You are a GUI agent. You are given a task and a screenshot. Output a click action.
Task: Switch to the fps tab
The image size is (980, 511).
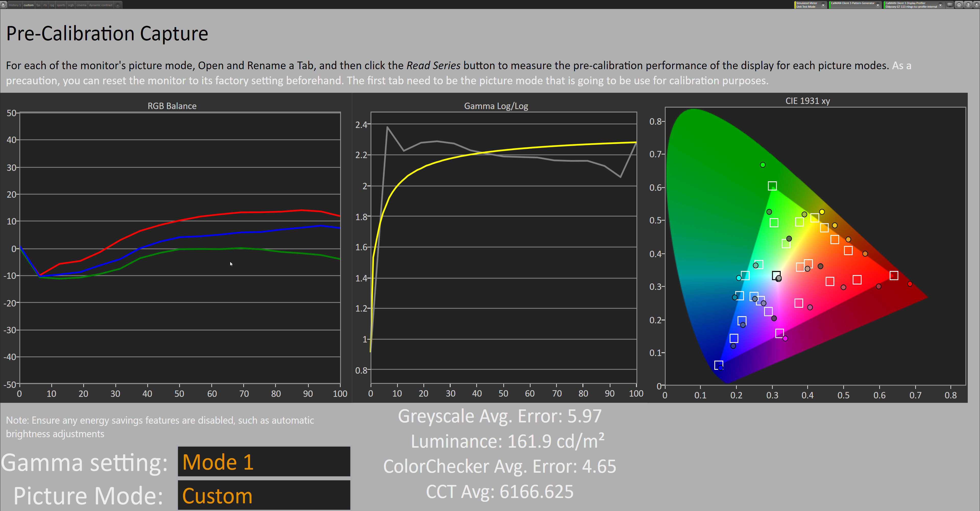[x=39, y=5]
